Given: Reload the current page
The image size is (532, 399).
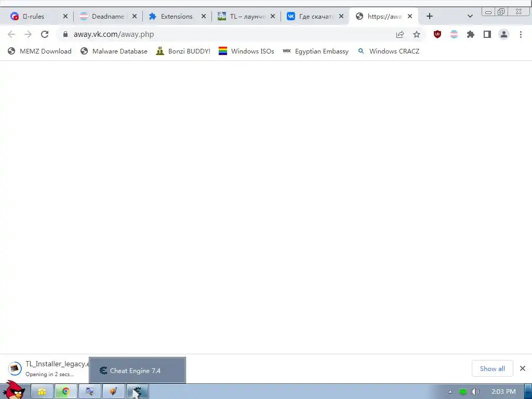Looking at the screenshot, I should (45, 34).
